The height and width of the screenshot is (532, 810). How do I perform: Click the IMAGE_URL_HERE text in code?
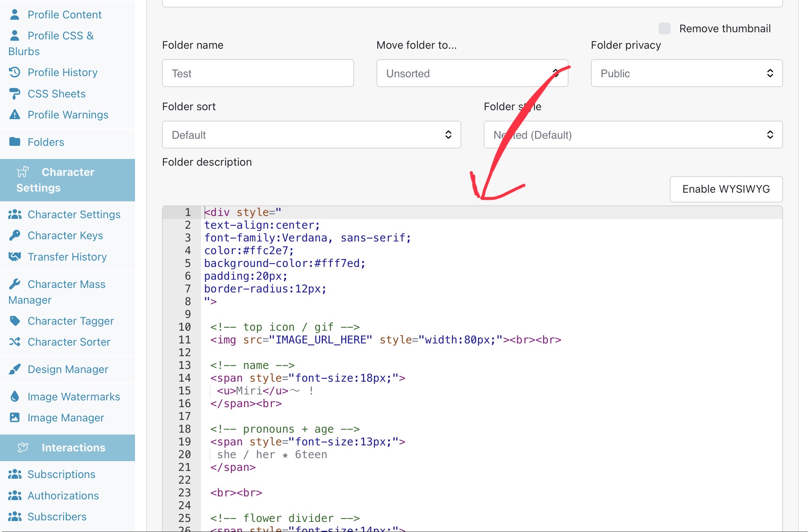click(x=321, y=340)
